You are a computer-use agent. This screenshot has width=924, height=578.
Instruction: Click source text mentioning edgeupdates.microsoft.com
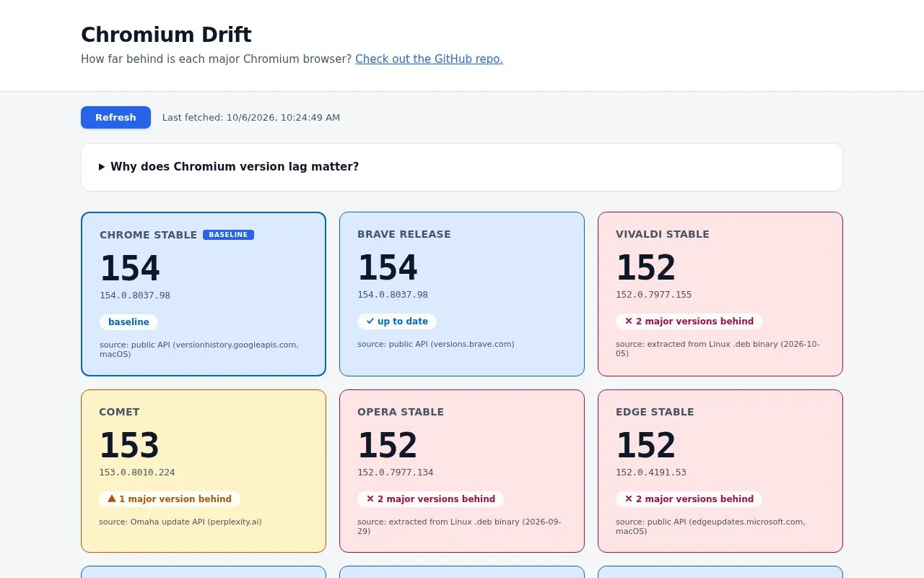click(710, 527)
